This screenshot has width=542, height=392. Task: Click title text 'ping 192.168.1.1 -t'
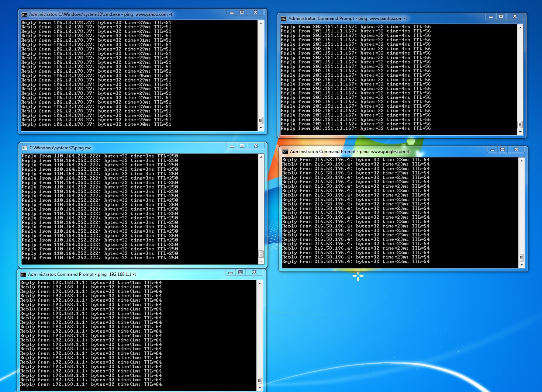tap(117, 274)
